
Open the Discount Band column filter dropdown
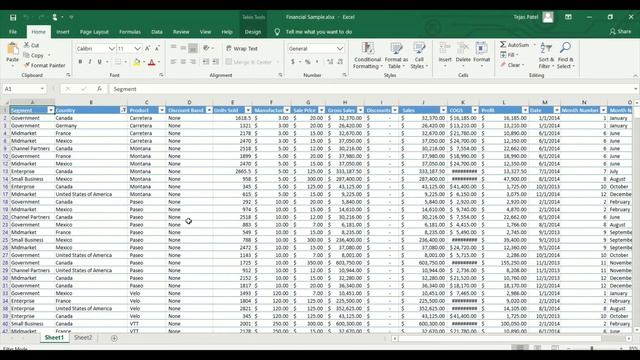(209, 110)
